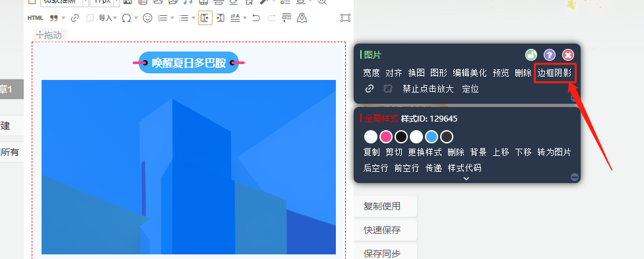This screenshot has height=259, width=644.
Task: Click the 快速保存 button
Action: point(385,230)
